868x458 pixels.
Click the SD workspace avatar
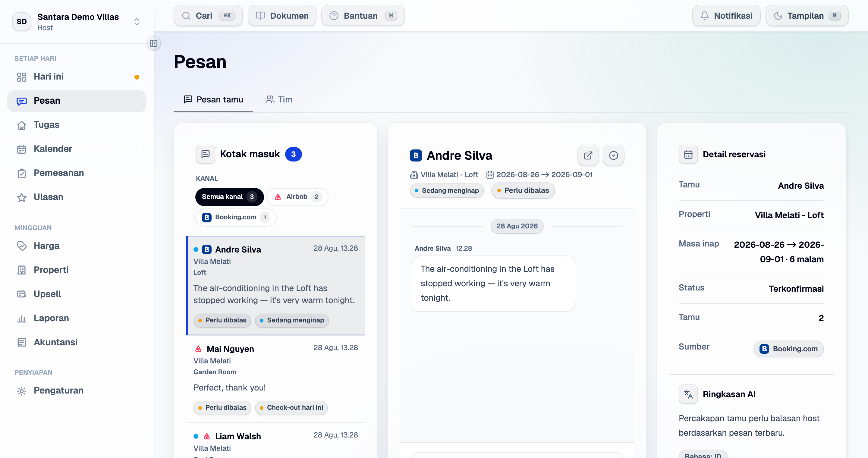(x=22, y=22)
